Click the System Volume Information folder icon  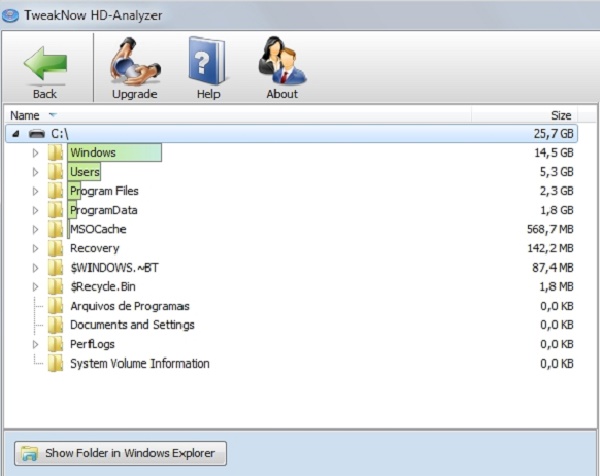point(55,363)
